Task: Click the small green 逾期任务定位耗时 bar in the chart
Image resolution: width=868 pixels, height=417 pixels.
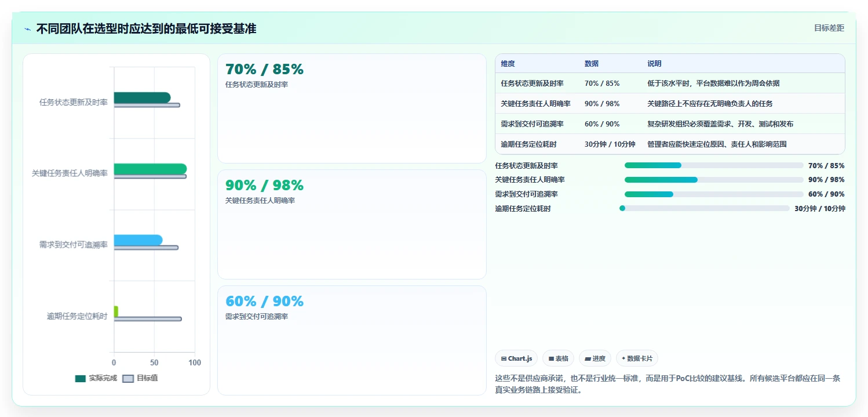Action: tap(116, 311)
